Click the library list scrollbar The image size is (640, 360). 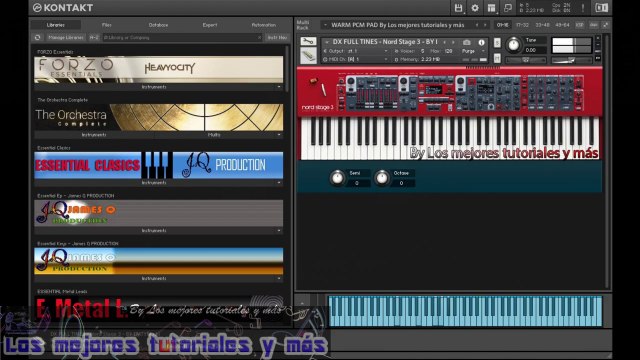coord(287,68)
